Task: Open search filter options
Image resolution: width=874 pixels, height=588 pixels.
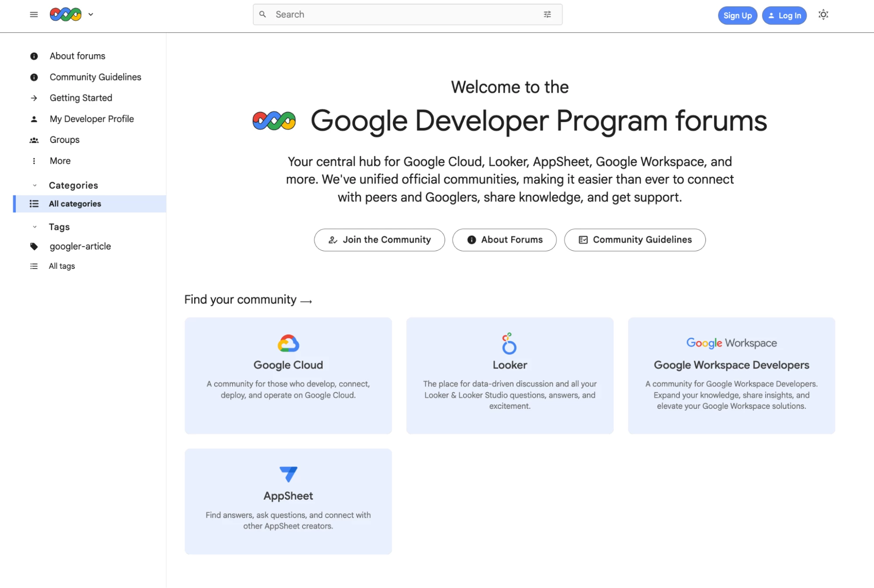Action: coord(547,14)
